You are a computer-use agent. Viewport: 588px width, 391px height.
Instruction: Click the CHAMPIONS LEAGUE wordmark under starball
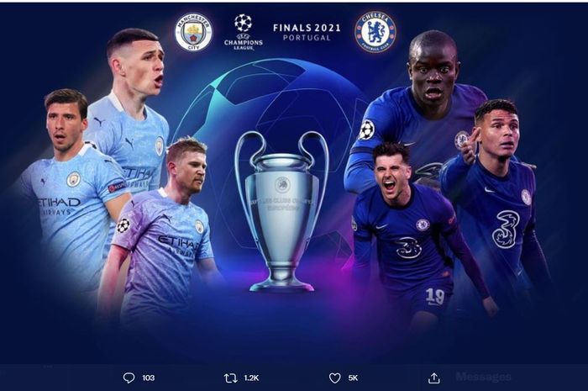pos(244,45)
